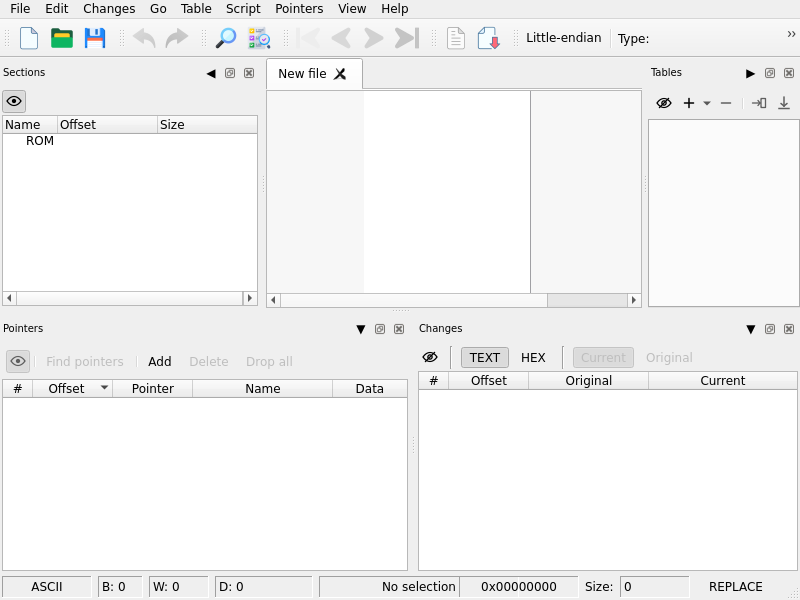Sort pointers by Offset column dropdown
Viewport: 800px width, 600px height.
(104, 388)
